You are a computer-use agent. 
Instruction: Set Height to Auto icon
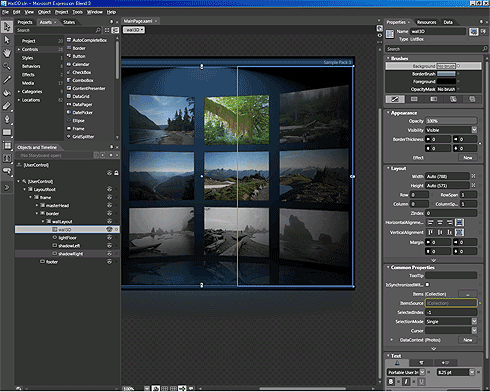pos(473,185)
